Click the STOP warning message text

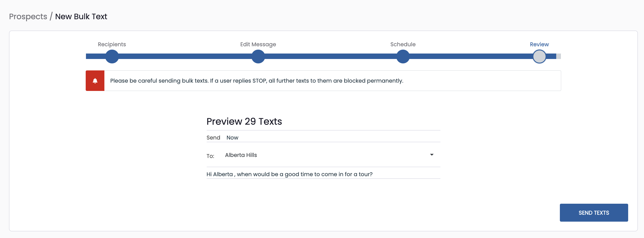coord(257,81)
